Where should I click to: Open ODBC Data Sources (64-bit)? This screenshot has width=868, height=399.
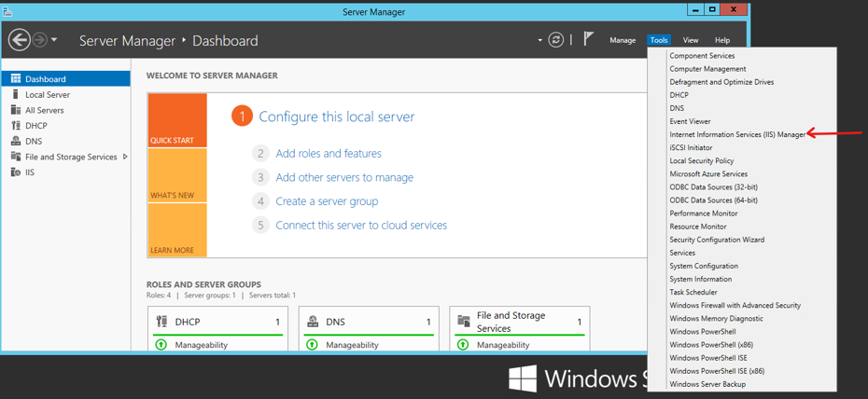(x=714, y=200)
